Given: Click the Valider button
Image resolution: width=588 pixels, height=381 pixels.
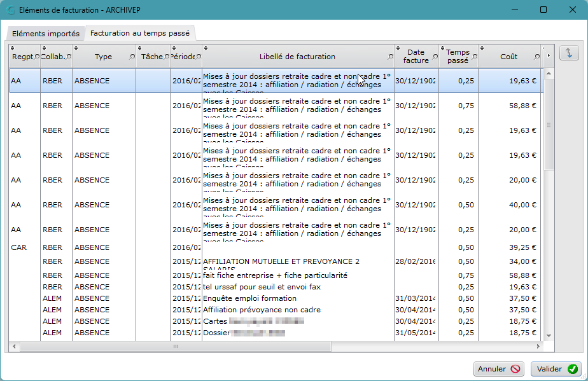Looking at the screenshot, I should click(556, 369).
